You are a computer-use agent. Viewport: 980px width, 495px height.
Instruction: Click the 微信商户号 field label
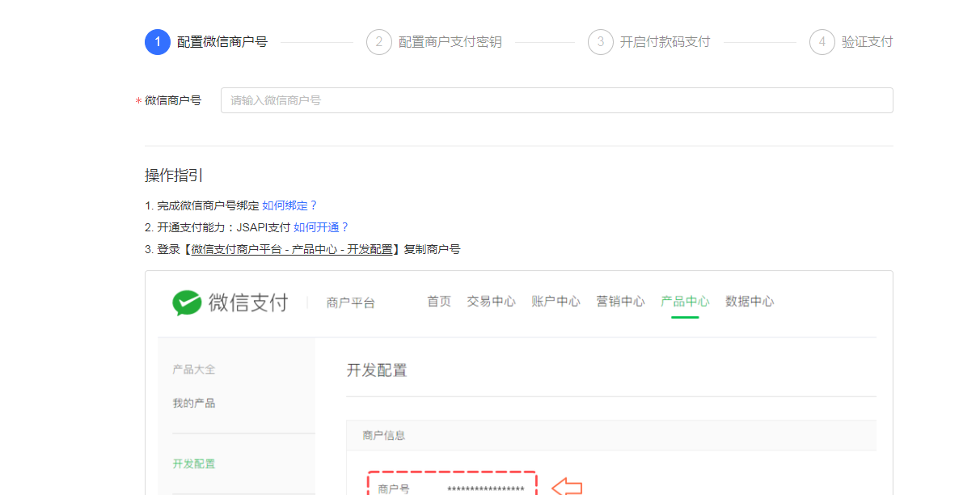[x=173, y=100]
